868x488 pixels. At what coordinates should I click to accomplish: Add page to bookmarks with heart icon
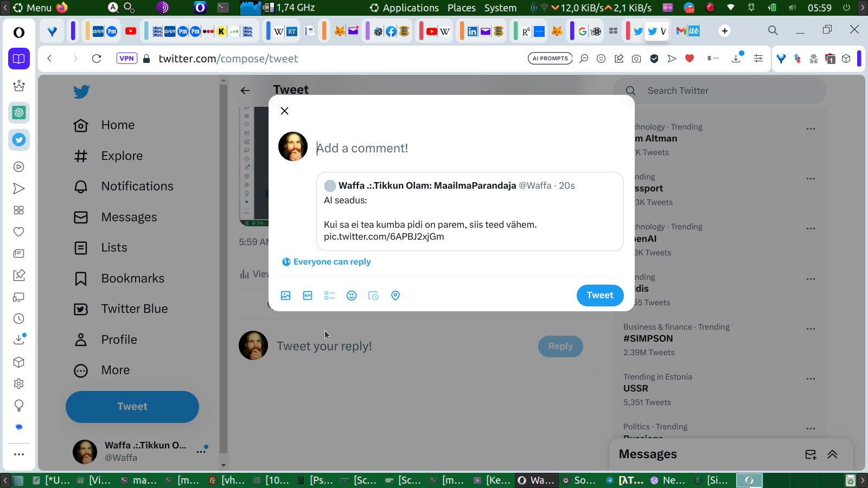[690, 59]
